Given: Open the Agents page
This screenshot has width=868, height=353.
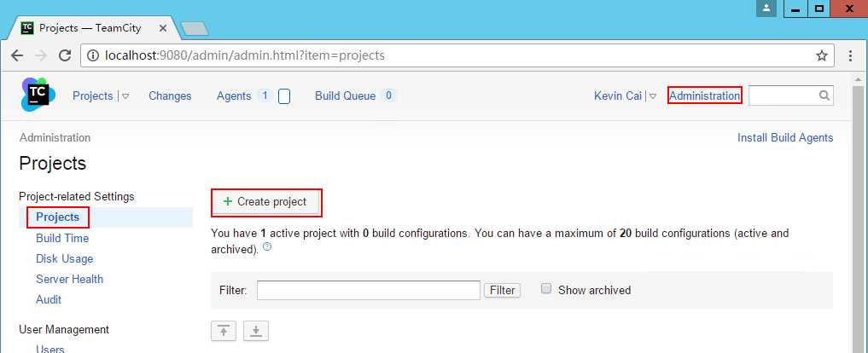Looking at the screenshot, I should pos(234,95).
